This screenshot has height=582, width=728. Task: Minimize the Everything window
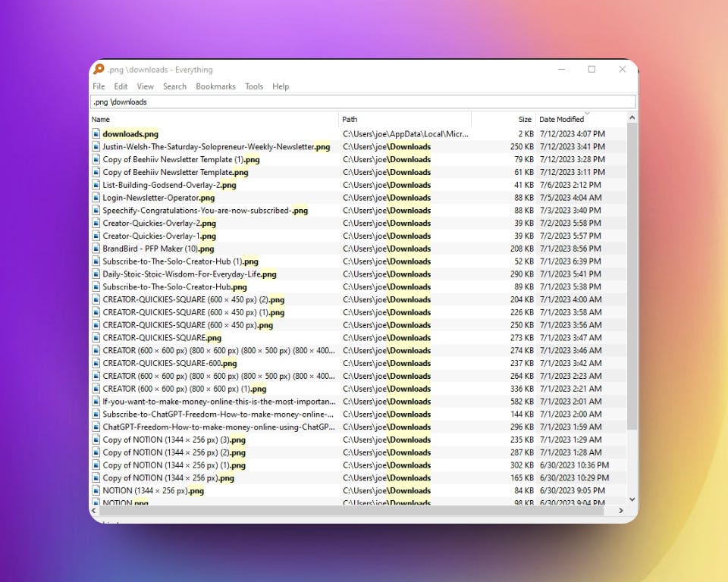click(561, 69)
